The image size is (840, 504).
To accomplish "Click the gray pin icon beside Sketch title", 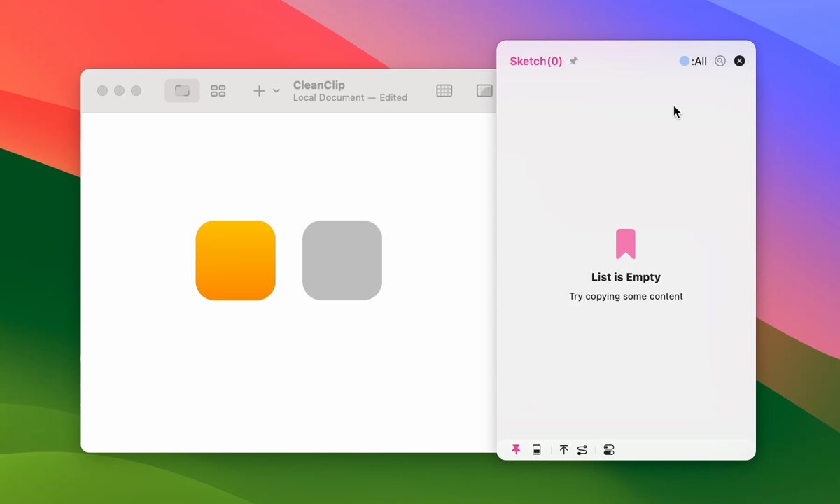I will pyautogui.click(x=573, y=62).
